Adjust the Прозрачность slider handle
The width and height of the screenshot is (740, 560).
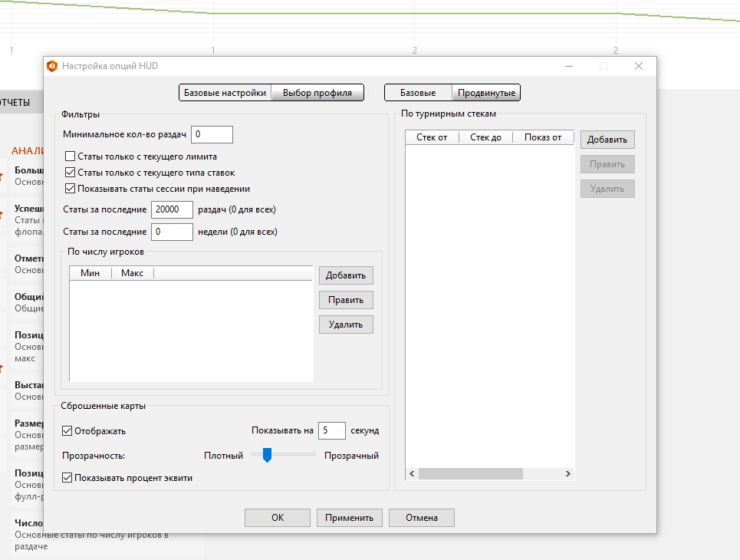[x=266, y=455]
